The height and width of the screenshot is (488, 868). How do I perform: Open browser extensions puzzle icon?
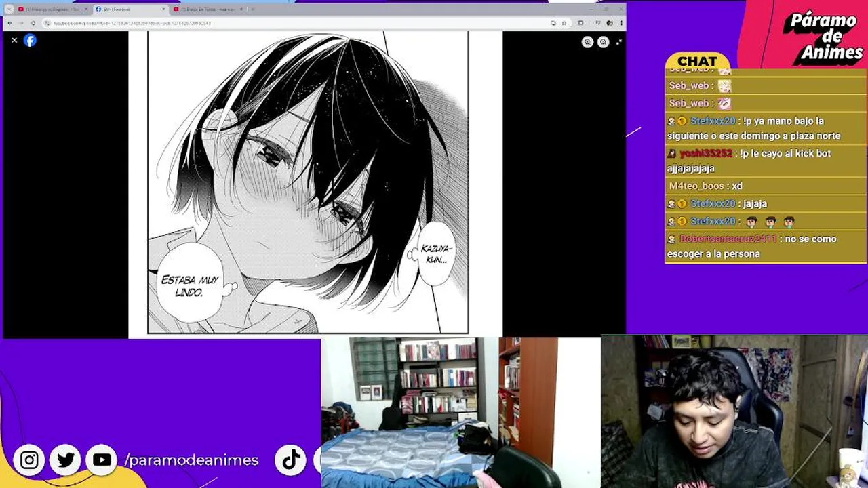(x=580, y=23)
